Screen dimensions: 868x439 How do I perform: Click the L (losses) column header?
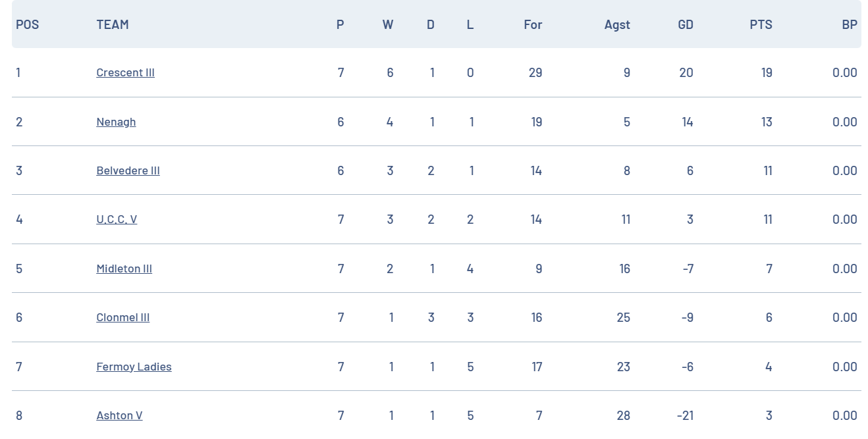point(470,24)
